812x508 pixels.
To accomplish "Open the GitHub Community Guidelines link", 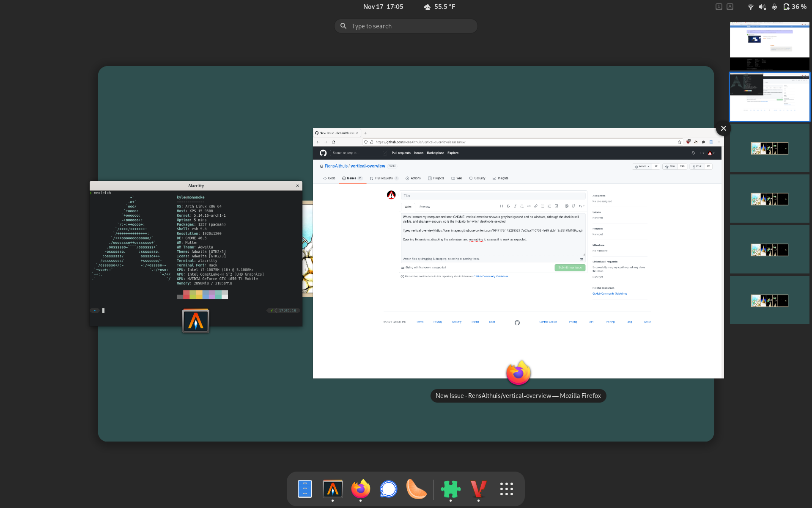I will tap(491, 276).
